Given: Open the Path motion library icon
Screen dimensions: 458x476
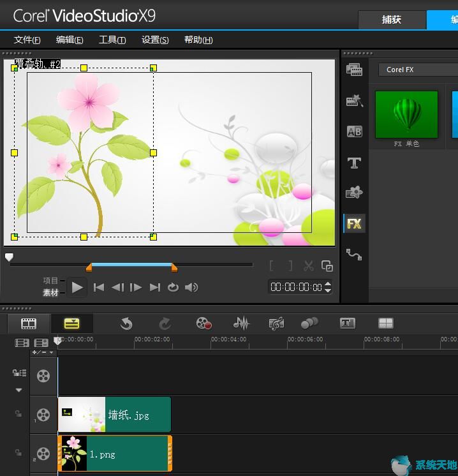Looking at the screenshot, I should click(x=354, y=255).
